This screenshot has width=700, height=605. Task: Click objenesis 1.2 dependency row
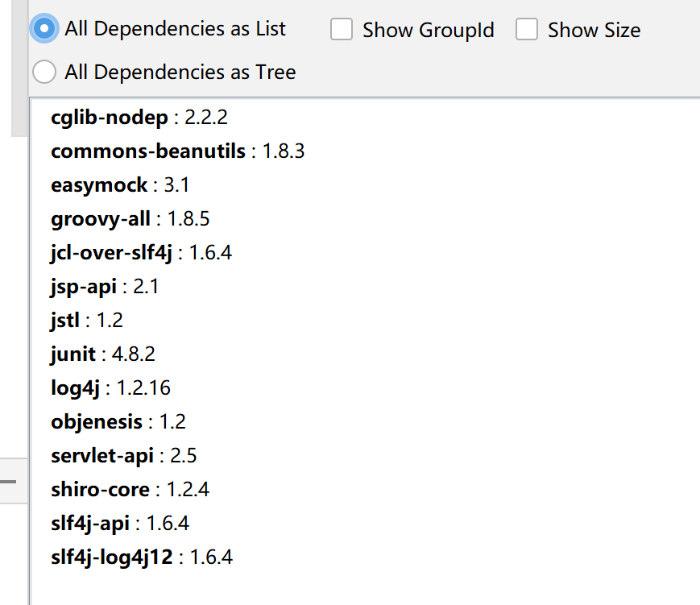pos(118,422)
